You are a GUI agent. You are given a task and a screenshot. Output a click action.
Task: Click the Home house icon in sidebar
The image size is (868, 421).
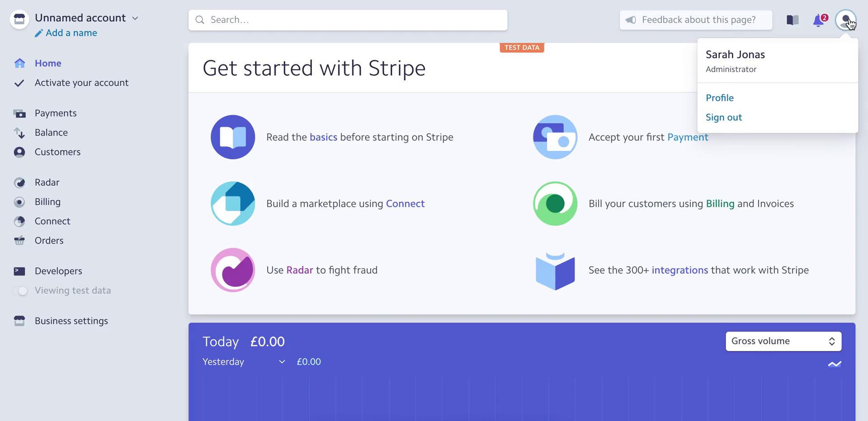point(19,63)
